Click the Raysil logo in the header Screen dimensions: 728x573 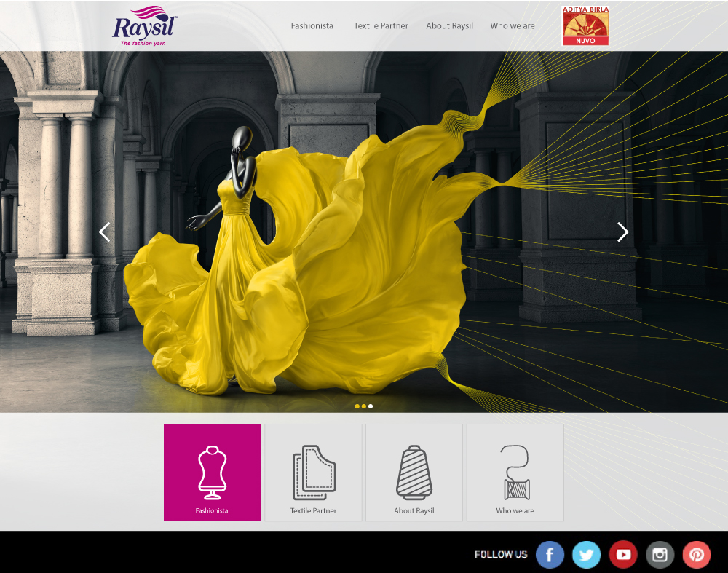tap(144, 26)
